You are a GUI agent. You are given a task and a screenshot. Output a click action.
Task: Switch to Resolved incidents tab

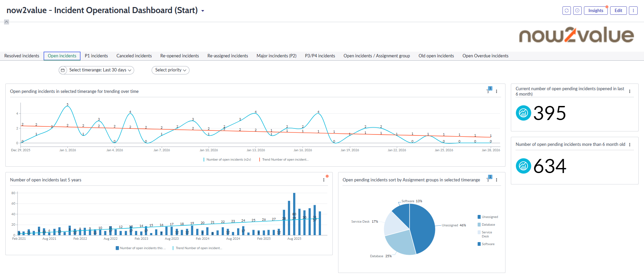point(22,56)
